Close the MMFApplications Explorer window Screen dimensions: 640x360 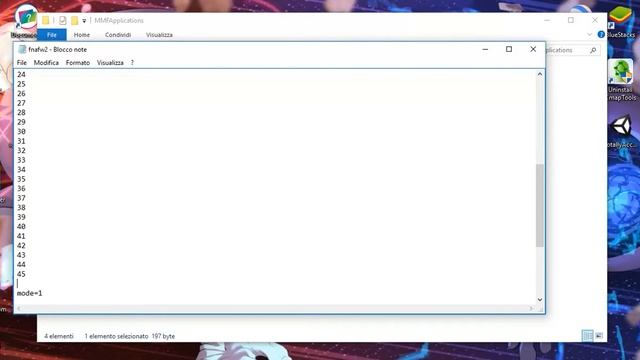click(x=595, y=20)
